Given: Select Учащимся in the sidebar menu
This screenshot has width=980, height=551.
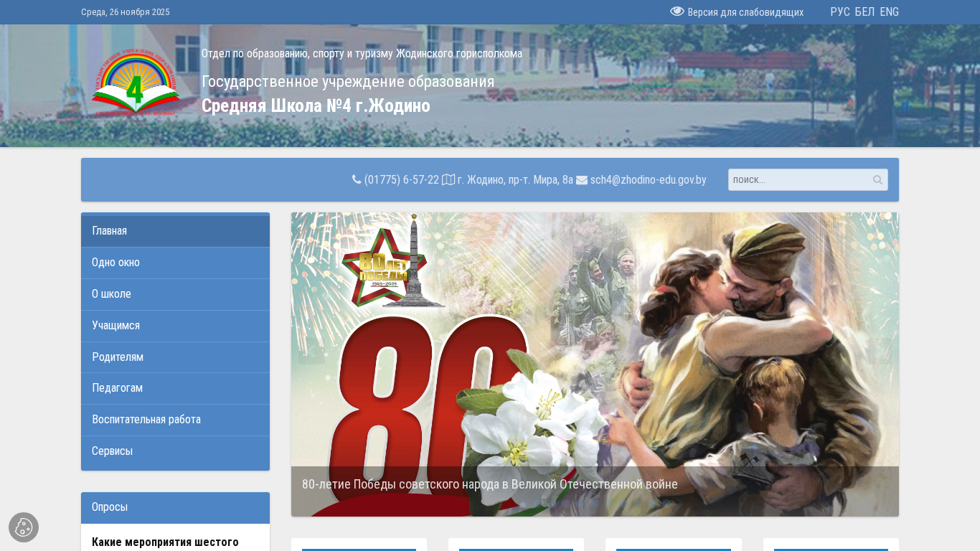Looking at the screenshot, I should 175,326.
